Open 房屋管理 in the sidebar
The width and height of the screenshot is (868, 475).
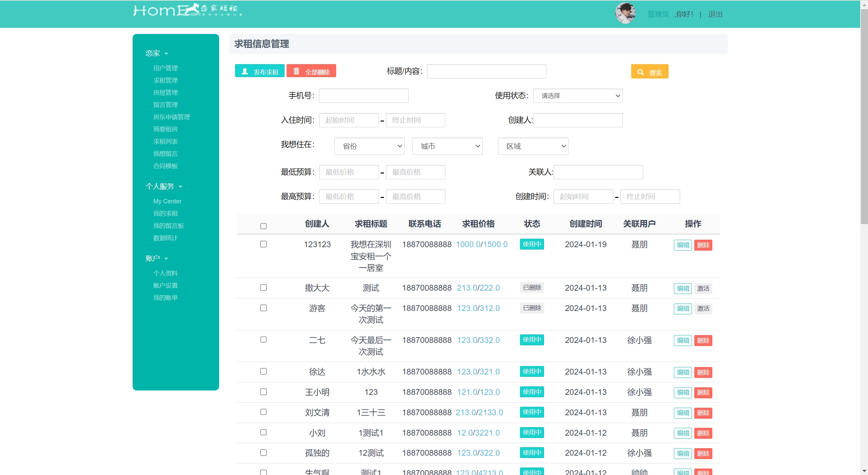point(166,93)
